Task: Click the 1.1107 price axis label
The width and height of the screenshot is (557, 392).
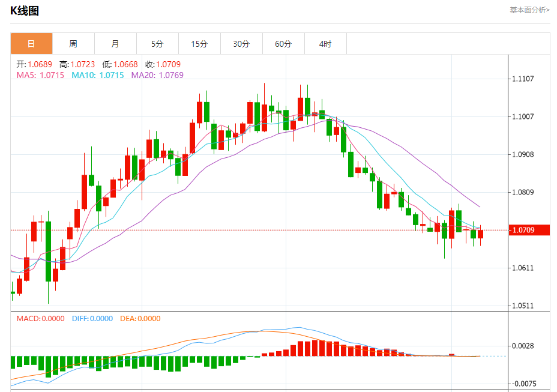Action: coord(523,79)
